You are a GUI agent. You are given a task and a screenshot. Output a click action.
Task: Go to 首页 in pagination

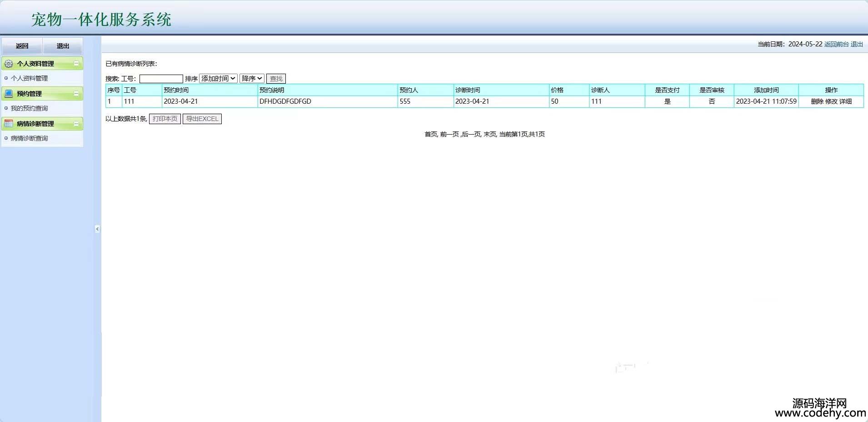pos(431,134)
